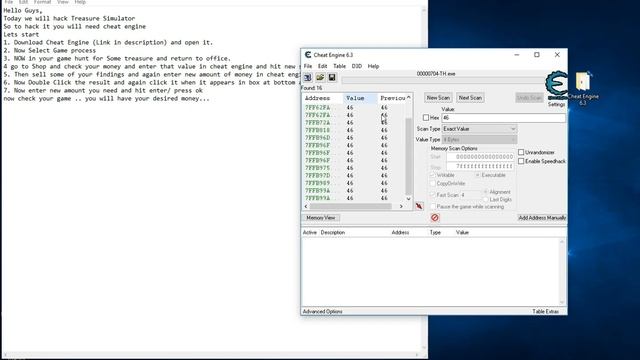Open the Value Type dropdown
This screenshot has width=640, height=360.
click(480, 140)
